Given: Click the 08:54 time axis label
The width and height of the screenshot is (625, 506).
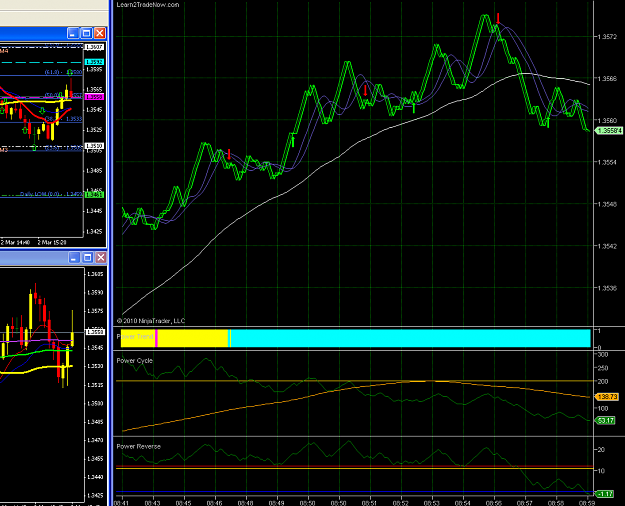Looking at the screenshot, I should coord(463,503).
